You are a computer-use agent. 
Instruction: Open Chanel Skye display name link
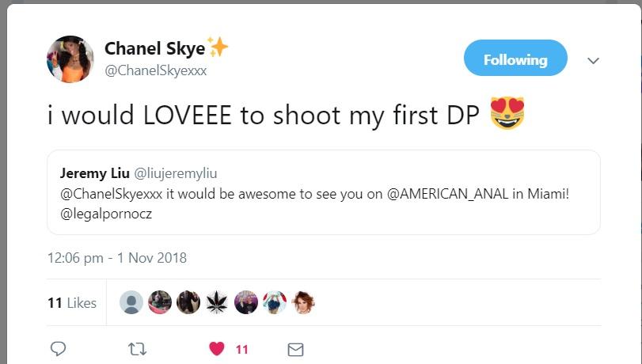(154, 48)
